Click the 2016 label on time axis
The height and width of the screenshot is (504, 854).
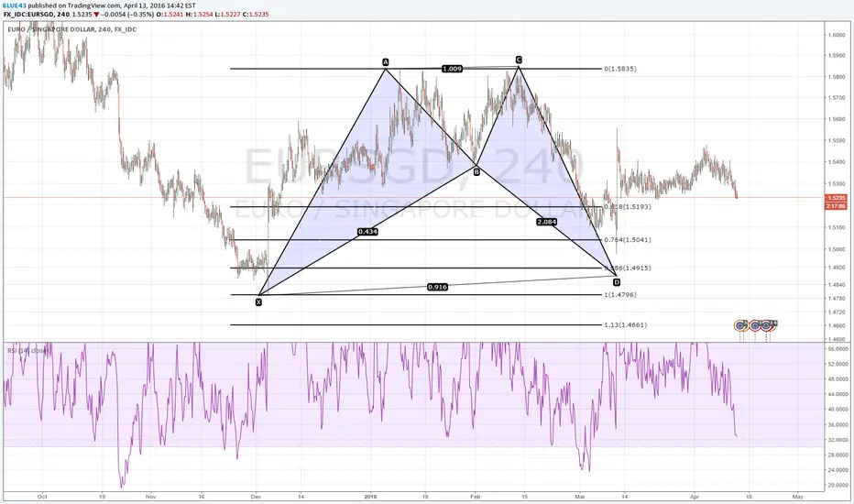coord(370,497)
